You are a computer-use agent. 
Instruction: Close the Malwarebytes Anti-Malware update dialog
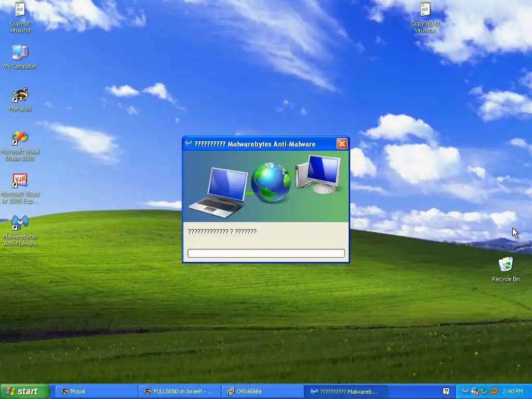click(x=342, y=144)
